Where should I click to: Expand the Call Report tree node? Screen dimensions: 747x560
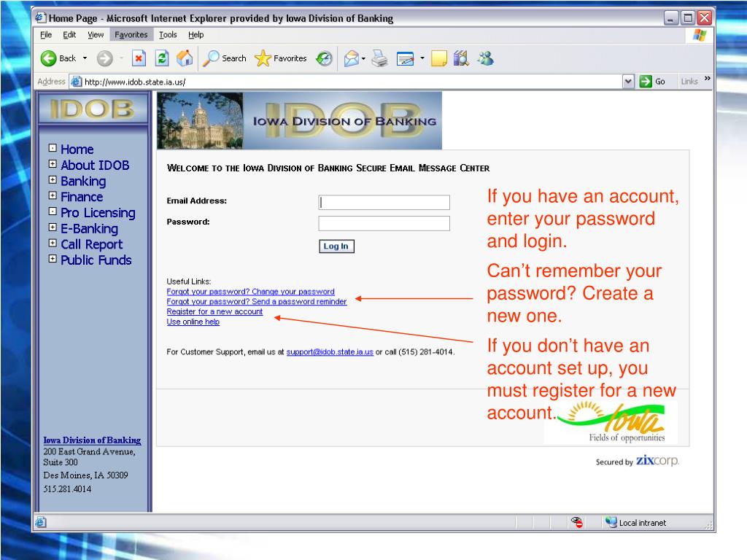[x=53, y=243]
